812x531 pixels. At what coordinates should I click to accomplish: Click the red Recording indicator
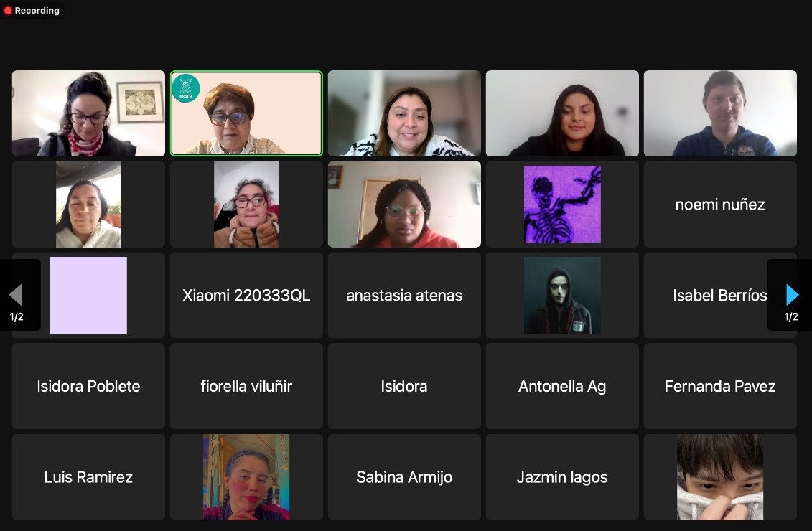coord(32,10)
